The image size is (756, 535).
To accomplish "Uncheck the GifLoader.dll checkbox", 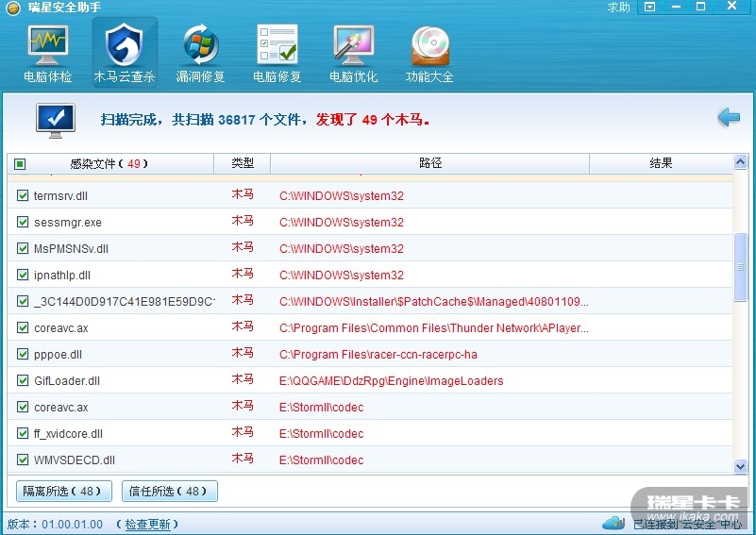I will 22,380.
